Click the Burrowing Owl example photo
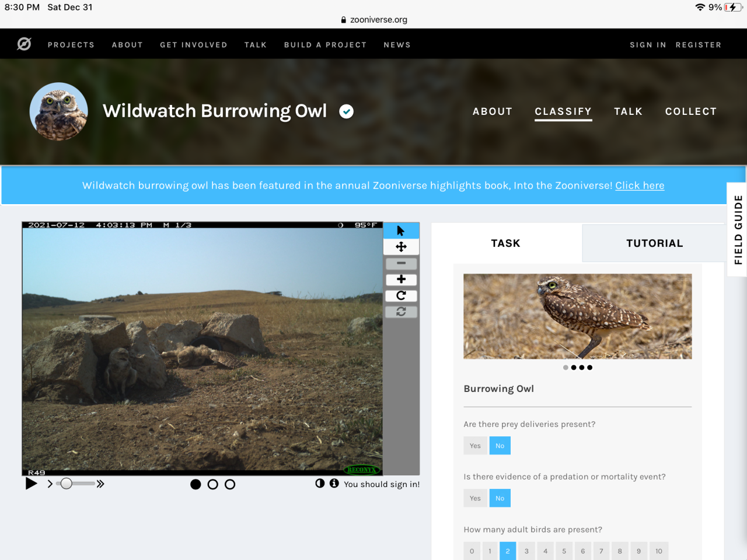747x560 pixels. [x=578, y=316]
